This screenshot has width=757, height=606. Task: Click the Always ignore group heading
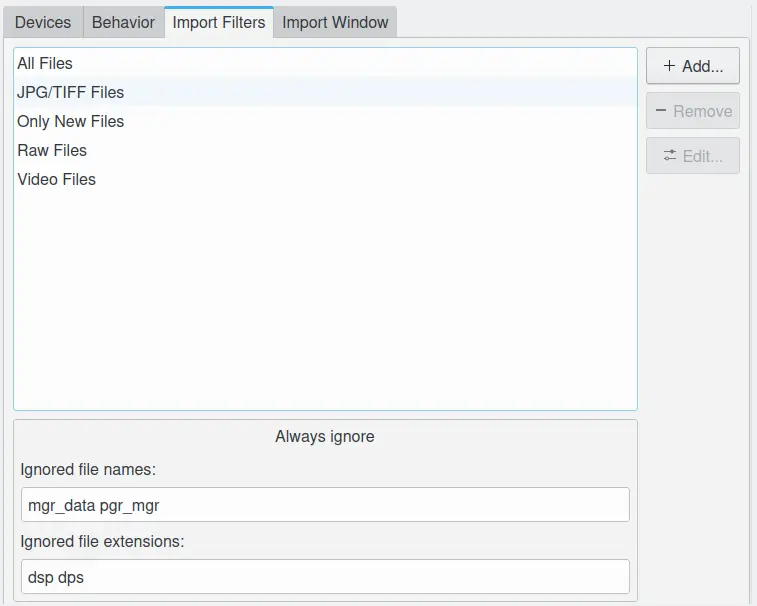click(x=325, y=437)
